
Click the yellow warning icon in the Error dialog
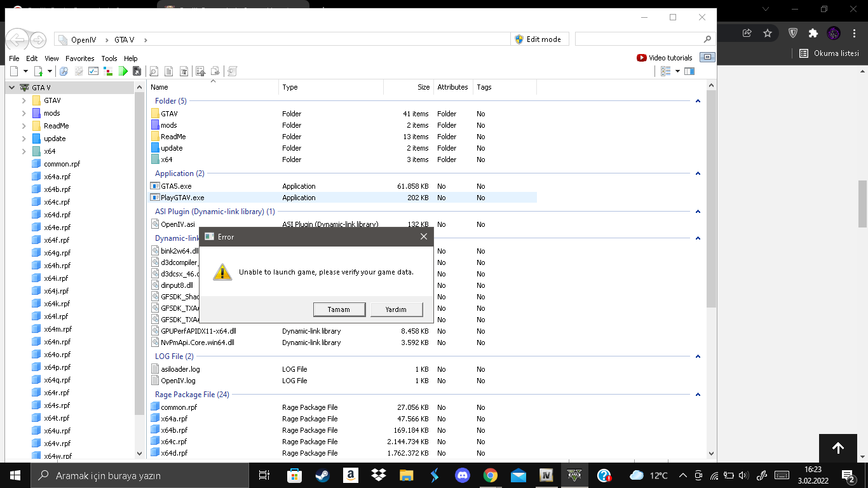pyautogui.click(x=222, y=272)
